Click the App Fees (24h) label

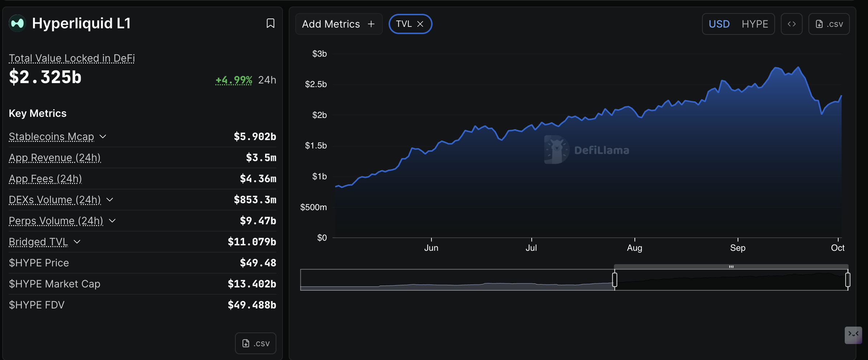(45, 179)
